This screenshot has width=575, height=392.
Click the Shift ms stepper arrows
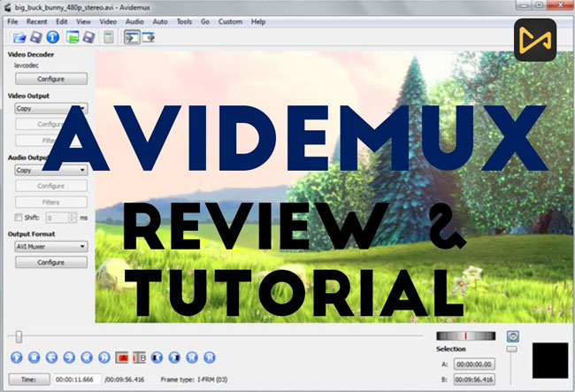point(73,218)
